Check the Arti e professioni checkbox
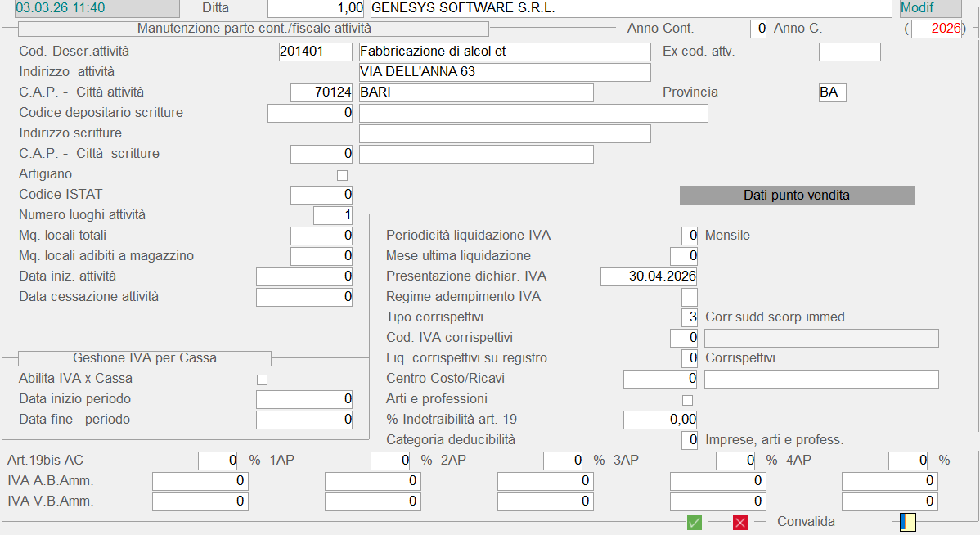Image resolution: width=980 pixels, height=535 pixels. (x=687, y=400)
